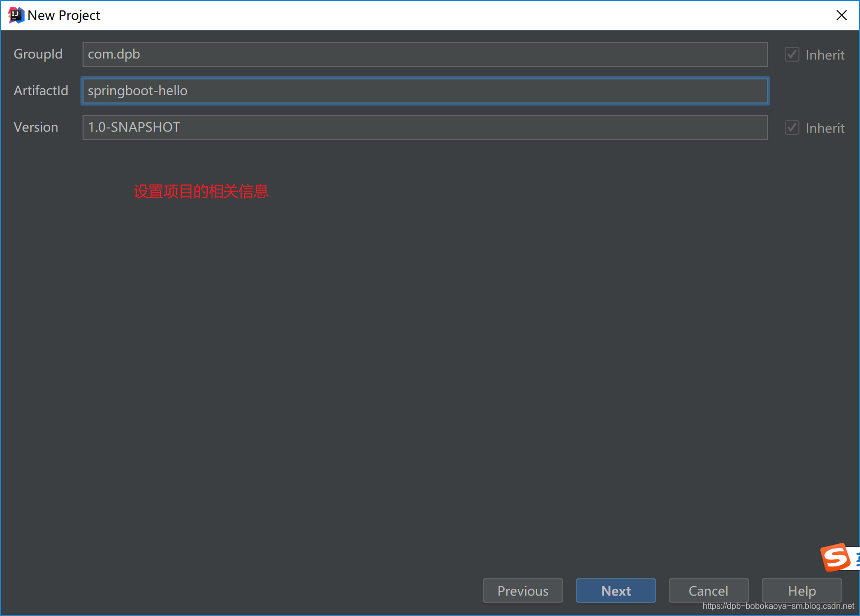The height and width of the screenshot is (616, 860).
Task: Click the GroupId label
Action: (38, 54)
